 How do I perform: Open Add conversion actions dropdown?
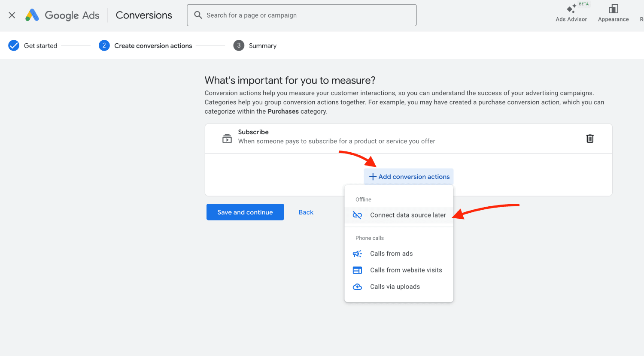point(409,177)
